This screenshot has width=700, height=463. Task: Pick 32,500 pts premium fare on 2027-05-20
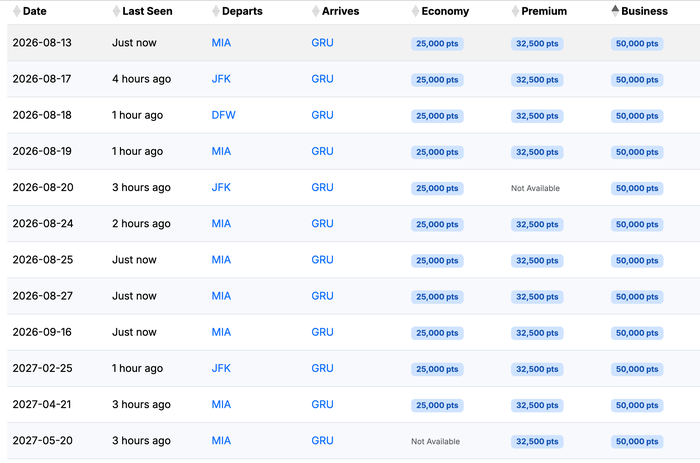click(537, 442)
